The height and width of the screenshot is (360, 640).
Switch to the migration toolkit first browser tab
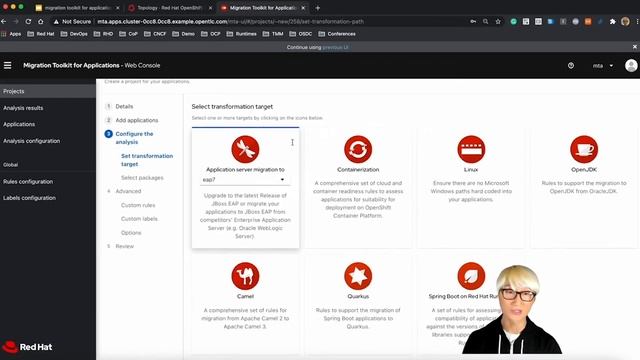tap(78, 8)
